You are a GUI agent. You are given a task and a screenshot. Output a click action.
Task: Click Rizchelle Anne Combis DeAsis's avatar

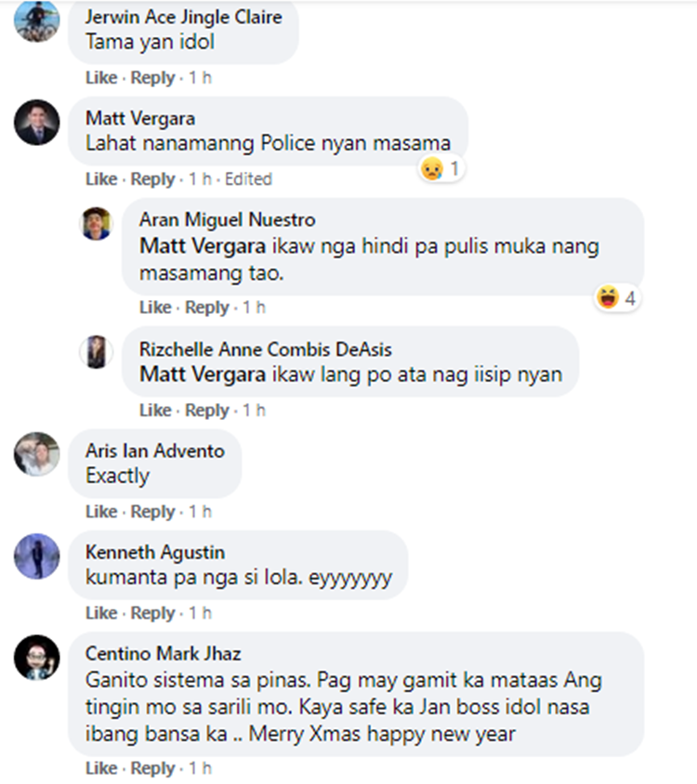(96, 352)
